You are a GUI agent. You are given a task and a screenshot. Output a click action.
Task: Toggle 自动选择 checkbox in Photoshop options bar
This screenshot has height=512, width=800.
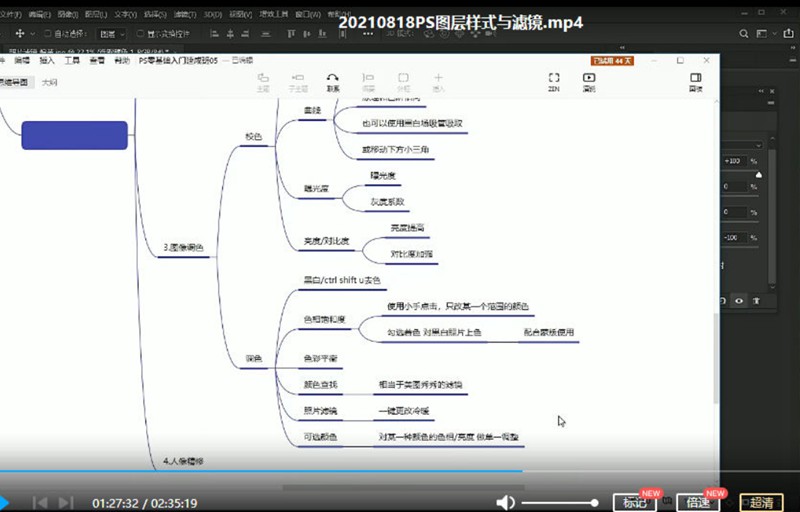click(47, 34)
